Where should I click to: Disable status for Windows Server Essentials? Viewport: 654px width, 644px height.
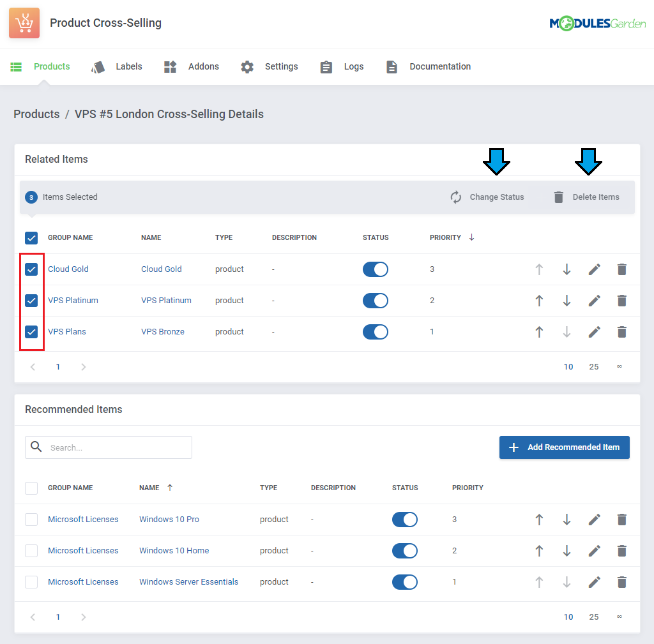pyautogui.click(x=404, y=582)
